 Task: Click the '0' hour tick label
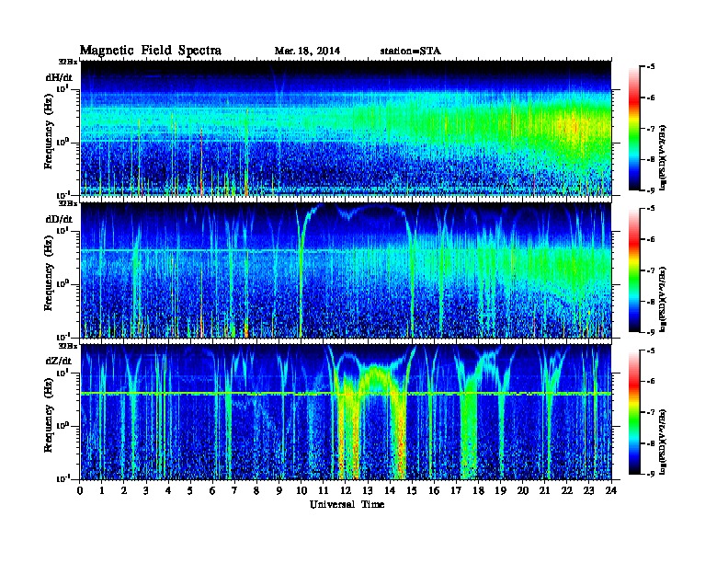click(80, 490)
